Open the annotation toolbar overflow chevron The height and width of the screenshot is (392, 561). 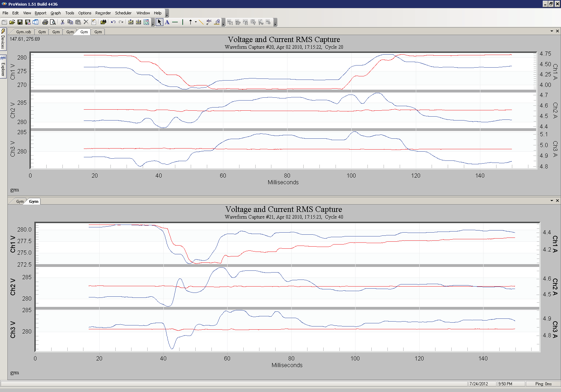[224, 23]
